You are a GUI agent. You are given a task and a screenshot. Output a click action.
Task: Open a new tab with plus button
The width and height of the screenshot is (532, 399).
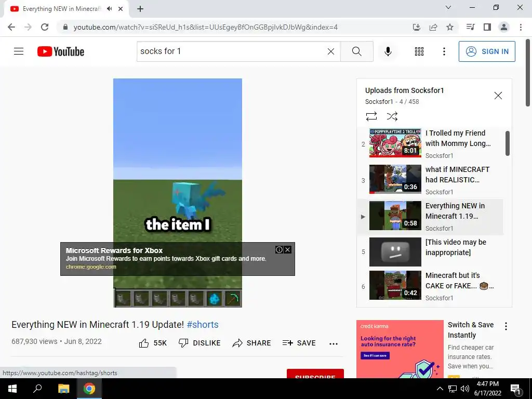pyautogui.click(x=140, y=9)
